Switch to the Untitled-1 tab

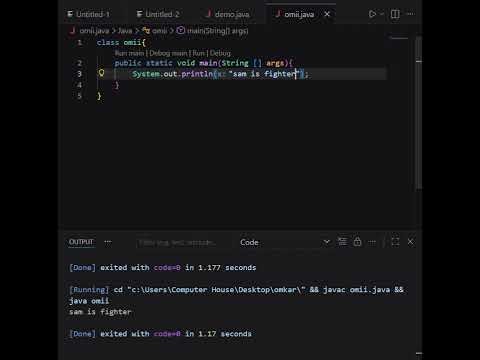click(x=89, y=14)
